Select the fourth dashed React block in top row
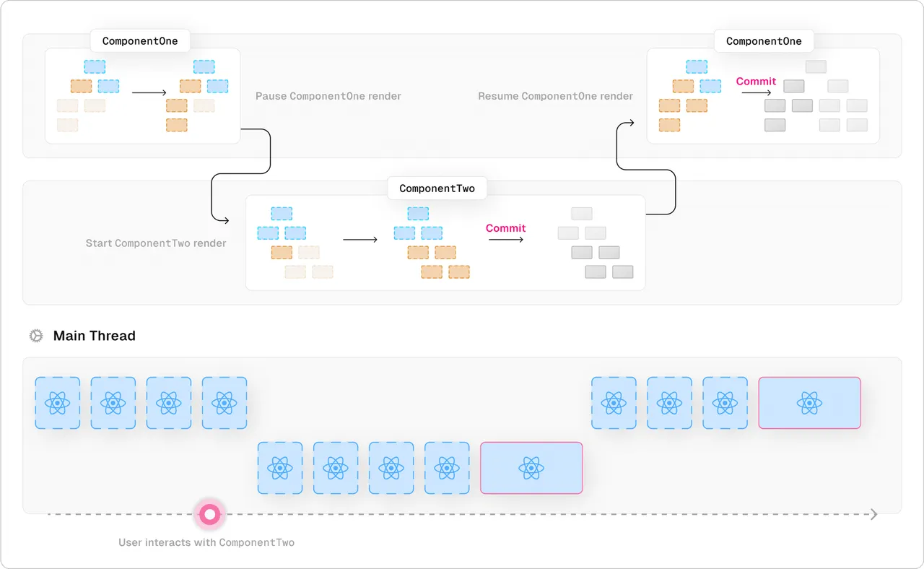 tap(225, 403)
